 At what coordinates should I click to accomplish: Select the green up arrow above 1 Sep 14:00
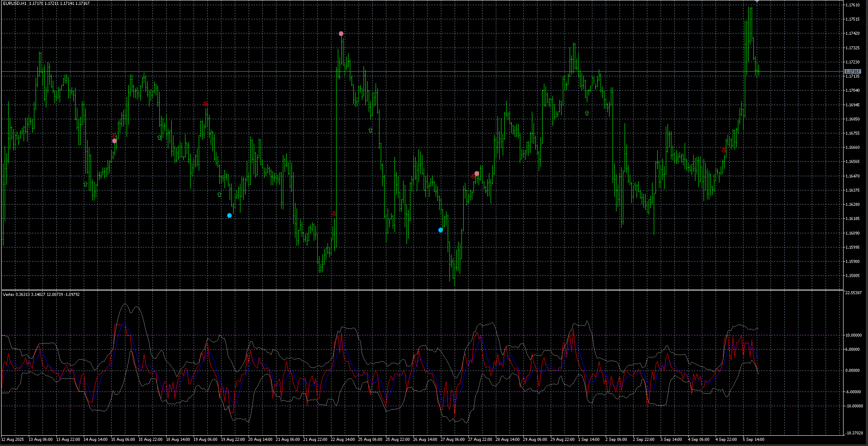coord(587,113)
